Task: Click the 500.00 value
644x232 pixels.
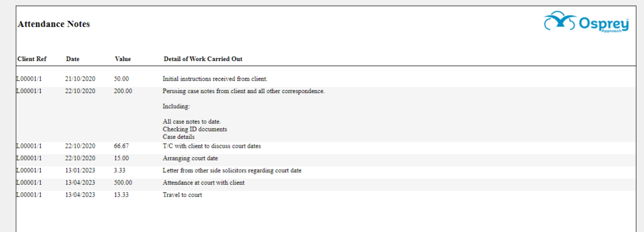Action: coord(123,183)
